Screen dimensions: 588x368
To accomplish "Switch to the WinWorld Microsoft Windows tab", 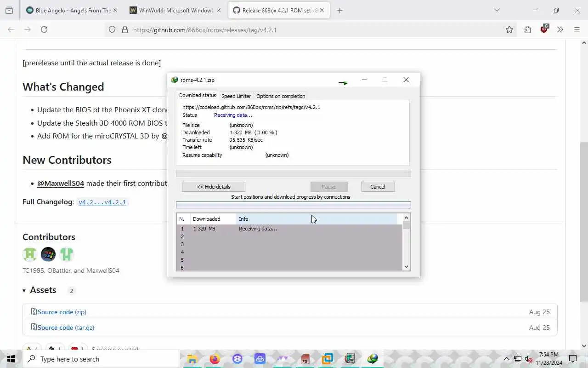I will 175,10.
